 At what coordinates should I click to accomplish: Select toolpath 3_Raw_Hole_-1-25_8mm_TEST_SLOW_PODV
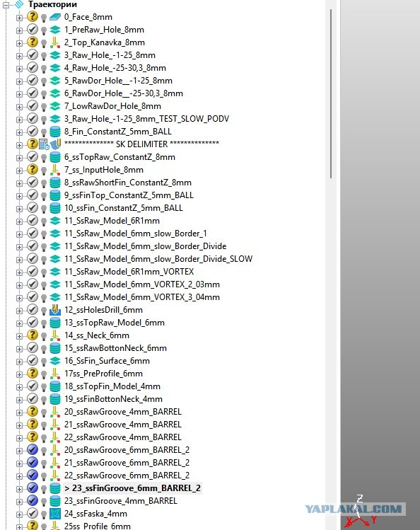pos(146,119)
